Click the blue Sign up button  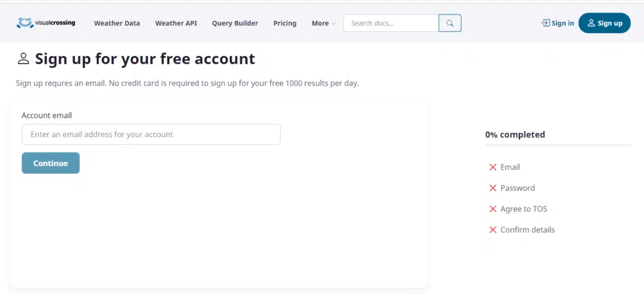[604, 23]
